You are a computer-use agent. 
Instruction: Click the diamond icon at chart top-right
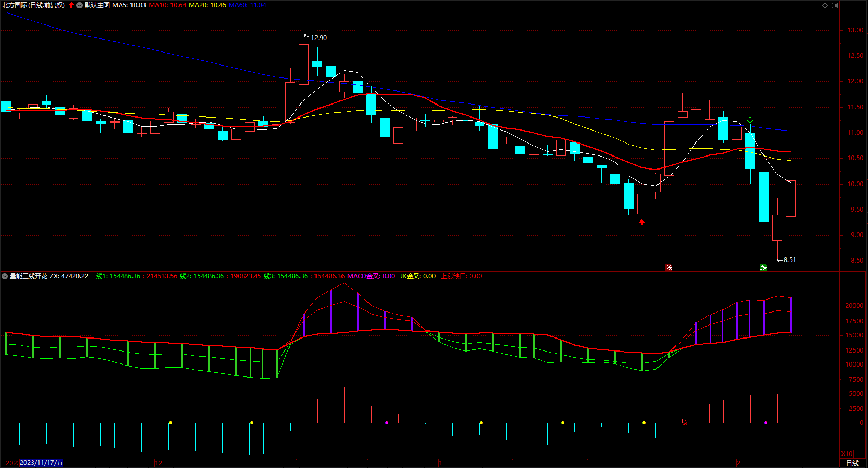(825, 5)
